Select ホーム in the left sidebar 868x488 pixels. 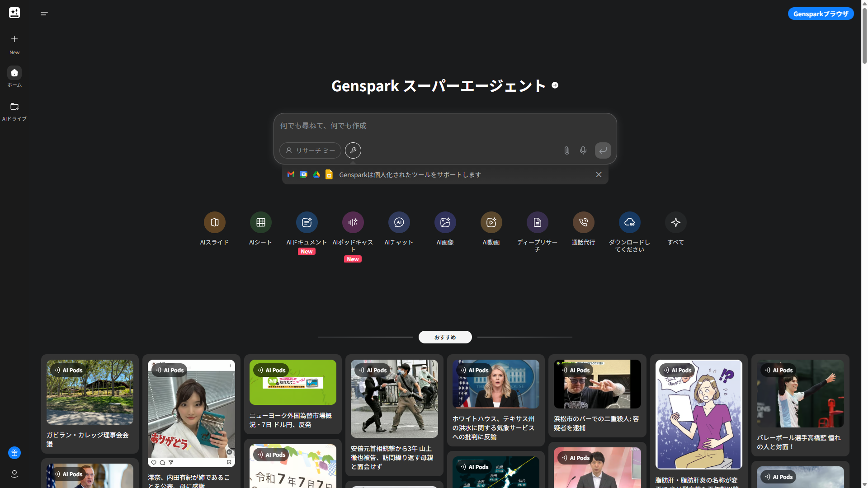click(x=14, y=77)
